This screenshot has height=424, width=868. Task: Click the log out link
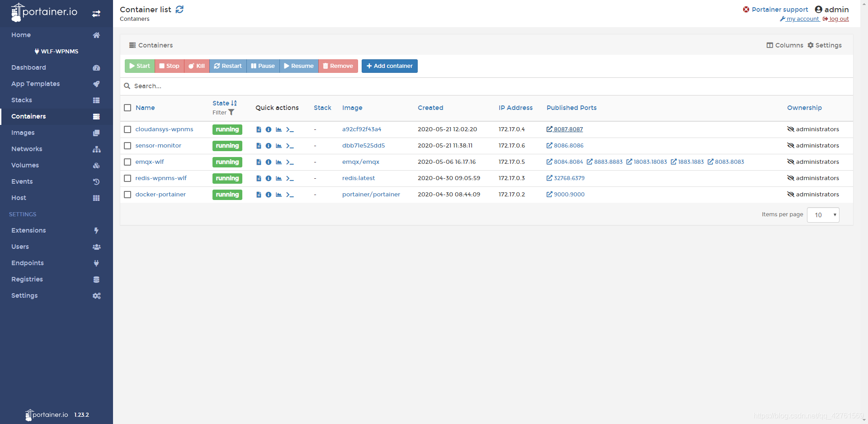pos(836,19)
